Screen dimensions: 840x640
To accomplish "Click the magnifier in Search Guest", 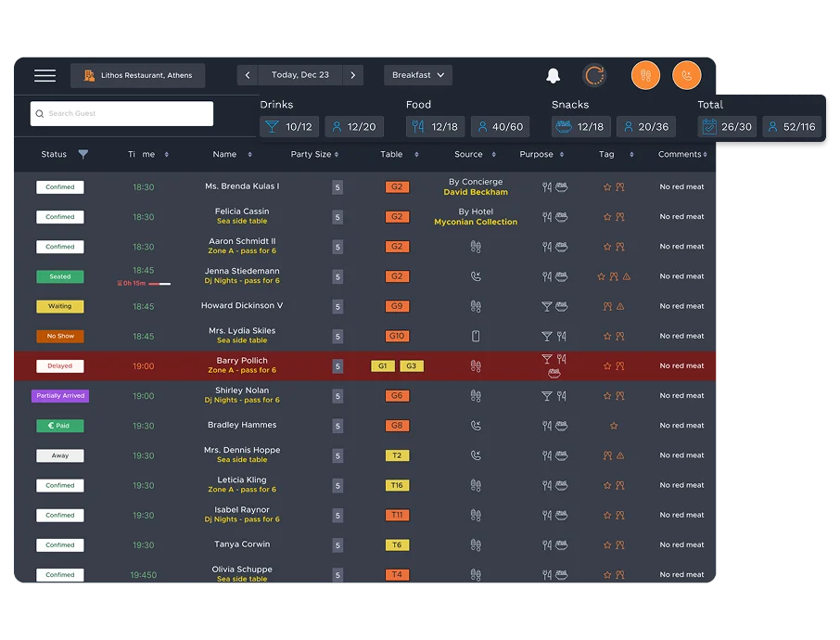I will pyautogui.click(x=40, y=114).
